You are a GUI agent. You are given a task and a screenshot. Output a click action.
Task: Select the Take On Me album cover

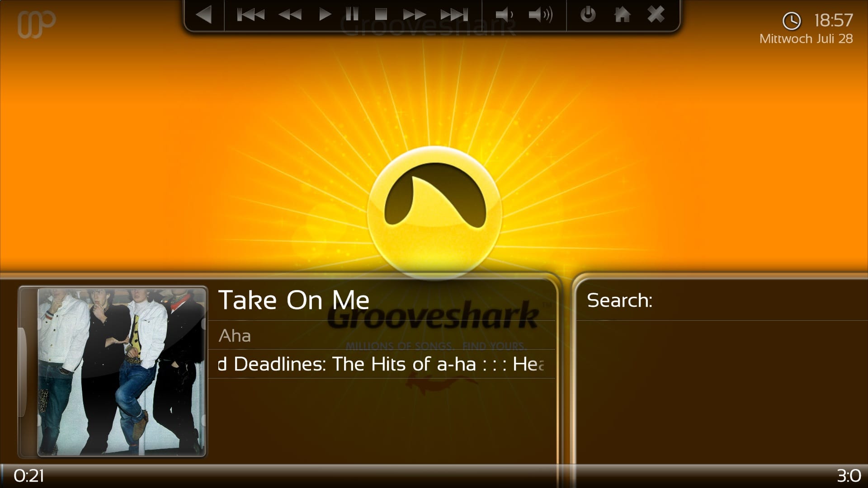click(122, 372)
